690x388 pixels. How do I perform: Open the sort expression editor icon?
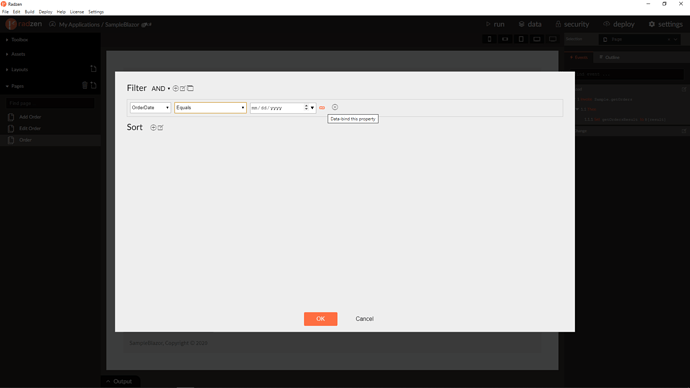[x=161, y=128]
